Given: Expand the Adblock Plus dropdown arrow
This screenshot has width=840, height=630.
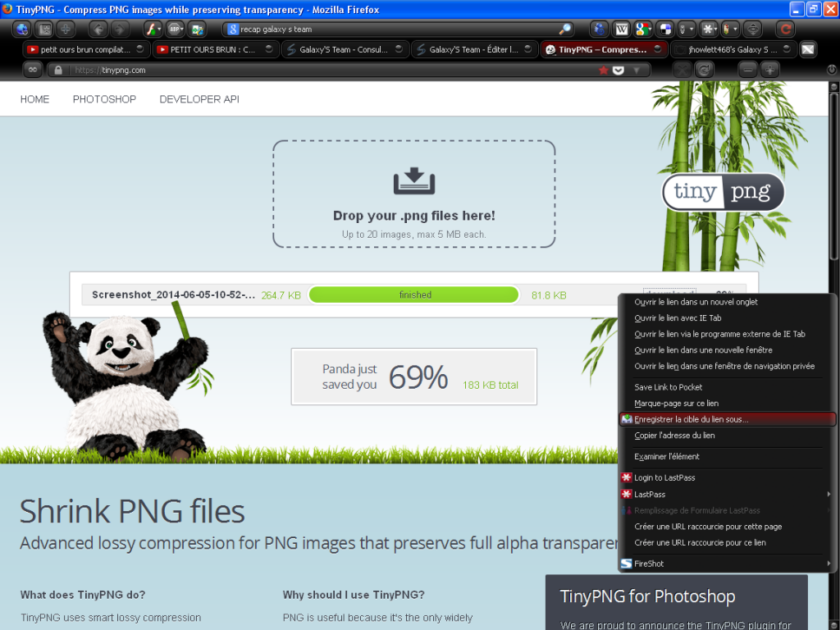Looking at the screenshot, I should coord(182,30).
